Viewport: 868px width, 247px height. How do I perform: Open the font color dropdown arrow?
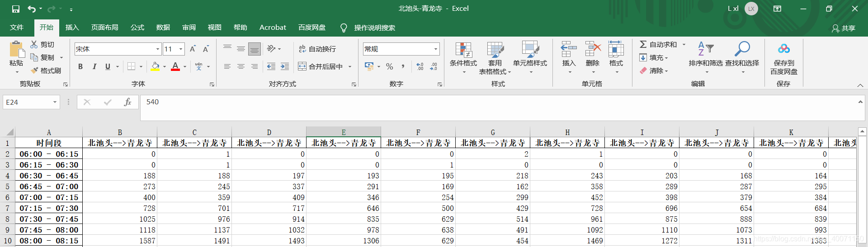coord(185,66)
